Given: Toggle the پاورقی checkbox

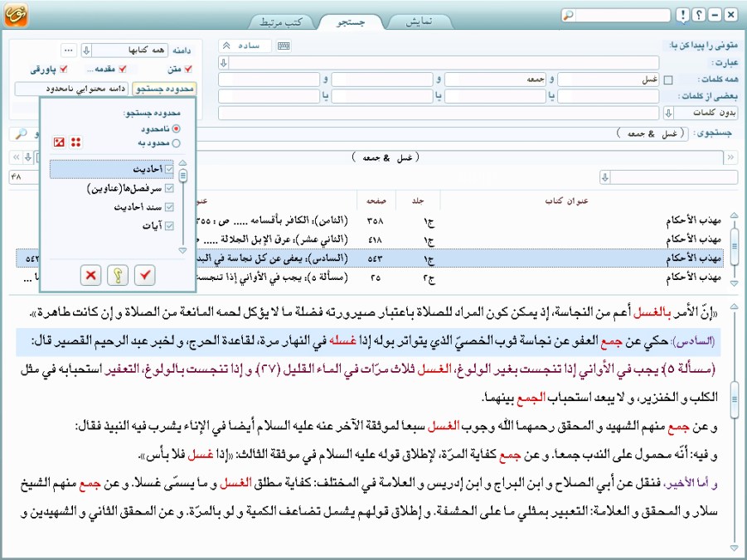Looking at the screenshot, I should pyautogui.click(x=63, y=70).
